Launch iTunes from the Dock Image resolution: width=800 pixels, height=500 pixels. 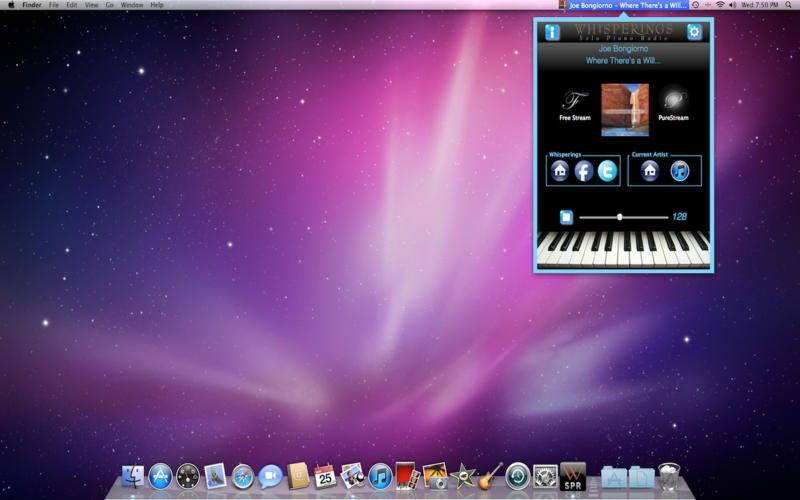tap(380, 477)
